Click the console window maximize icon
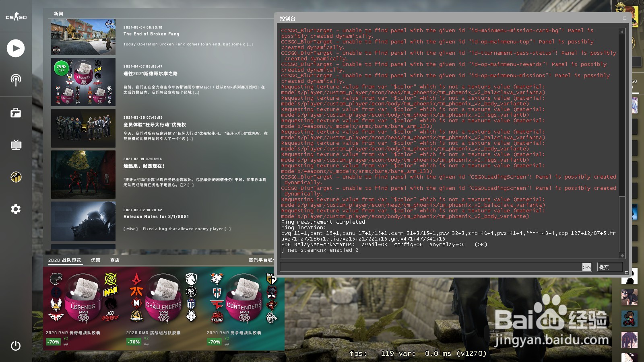This screenshot has height=362, width=644. [625, 18]
